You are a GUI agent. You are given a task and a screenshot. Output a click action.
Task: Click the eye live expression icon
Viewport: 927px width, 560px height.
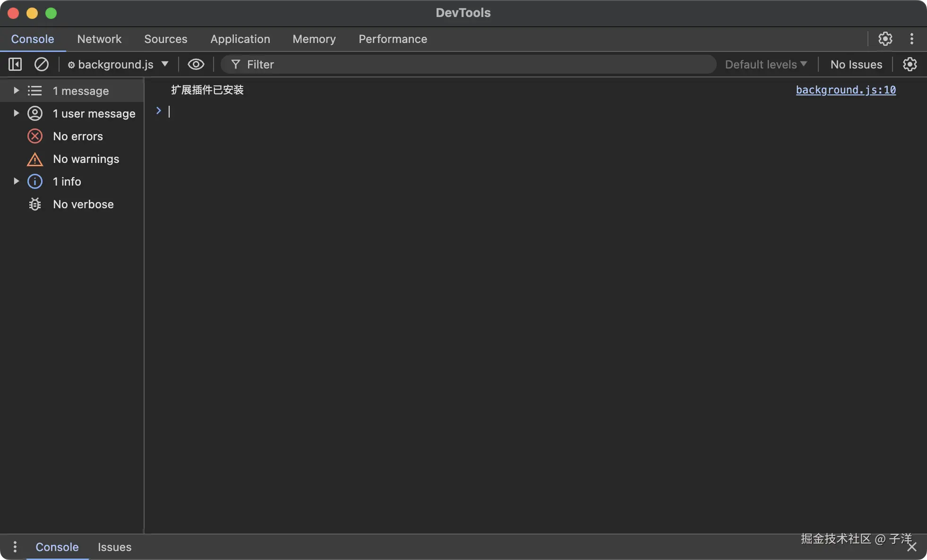[x=196, y=64]
